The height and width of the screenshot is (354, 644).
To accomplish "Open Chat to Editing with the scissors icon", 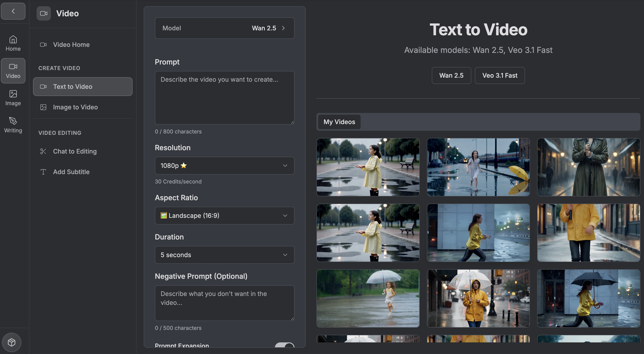I will [75, 151].
